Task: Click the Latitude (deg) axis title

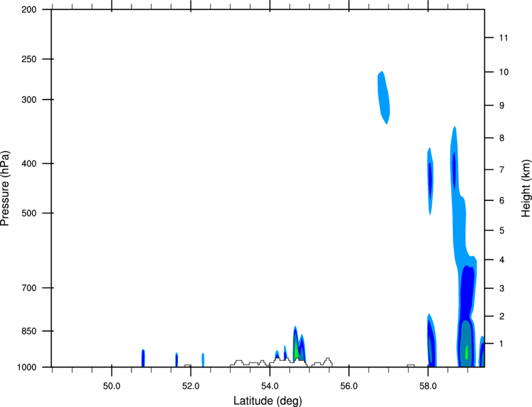Action: pos(267,401)
